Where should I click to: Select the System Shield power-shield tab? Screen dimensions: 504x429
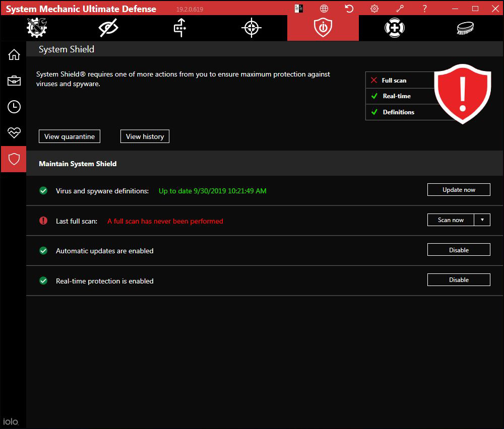[x=323, y=28]
